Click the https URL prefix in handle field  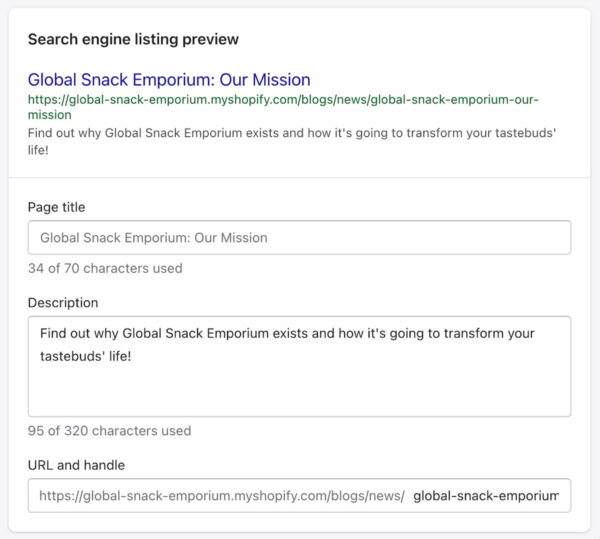(x=222, y=496)
